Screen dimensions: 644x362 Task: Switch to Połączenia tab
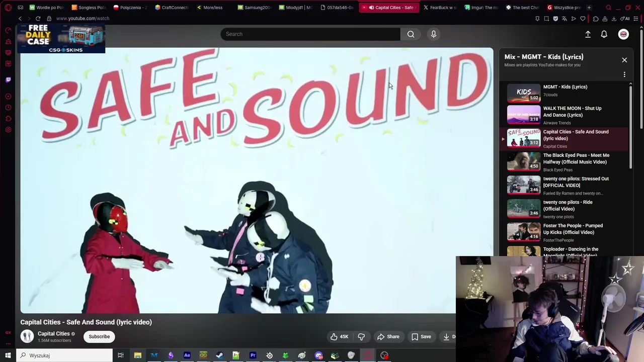coord(130,8)
